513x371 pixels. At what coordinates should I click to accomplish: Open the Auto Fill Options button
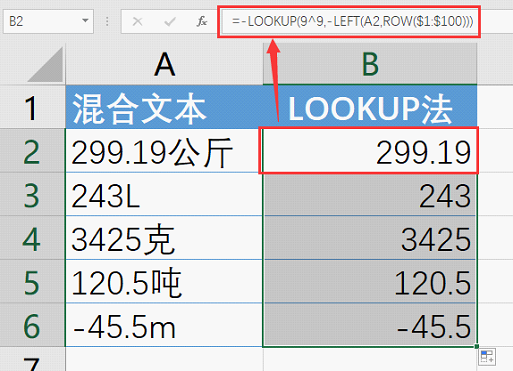tap(487, 357)
